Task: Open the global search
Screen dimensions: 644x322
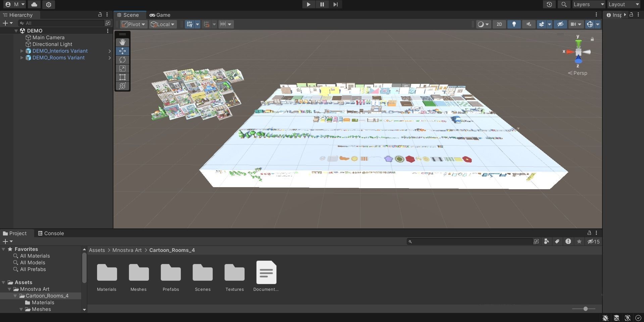Action: tap(564, 4)
